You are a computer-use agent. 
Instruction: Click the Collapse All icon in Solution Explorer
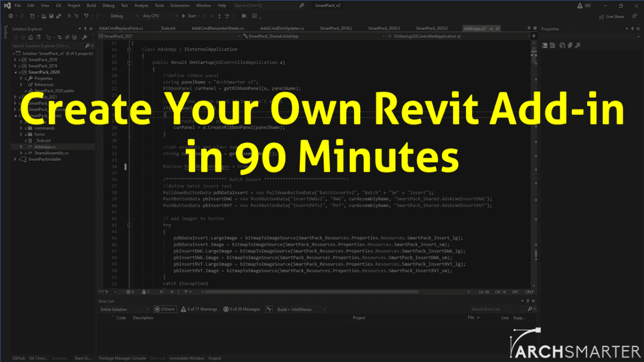coord(67,38)
